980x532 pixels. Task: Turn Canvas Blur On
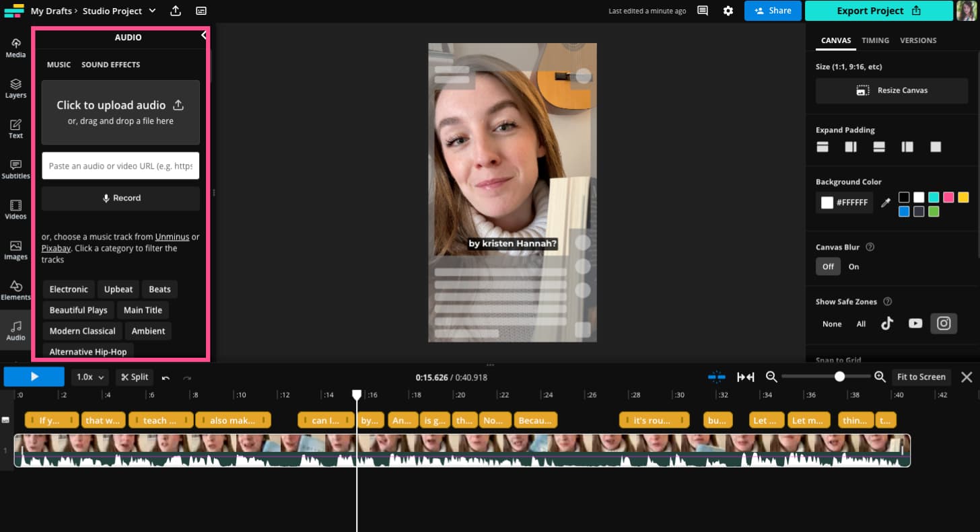[x=853, y=266]
